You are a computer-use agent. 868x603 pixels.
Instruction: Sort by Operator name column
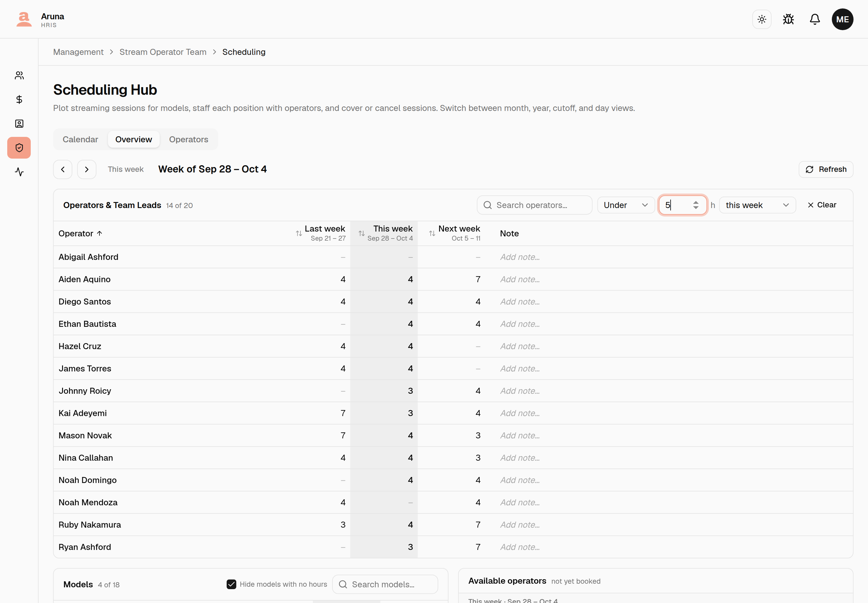tap(80, 233)
